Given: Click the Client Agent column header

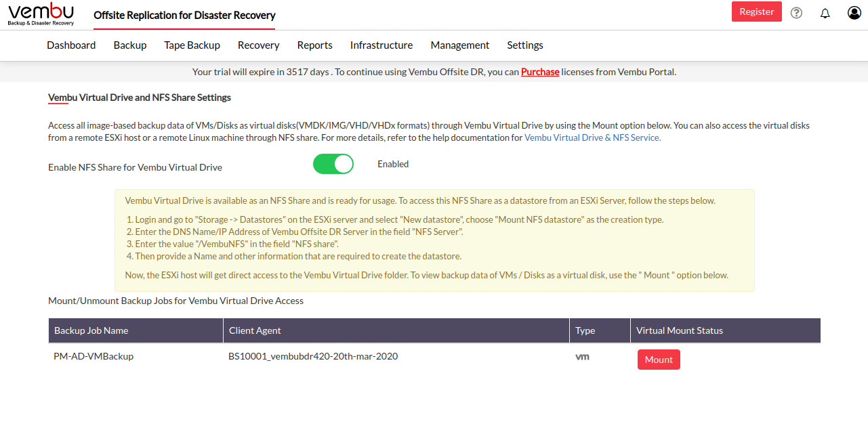Looking at the screenshot, I should click(x=396, y=330).
